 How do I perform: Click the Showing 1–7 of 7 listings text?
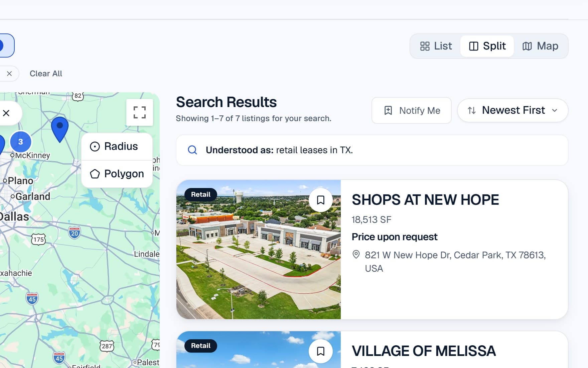254,118
